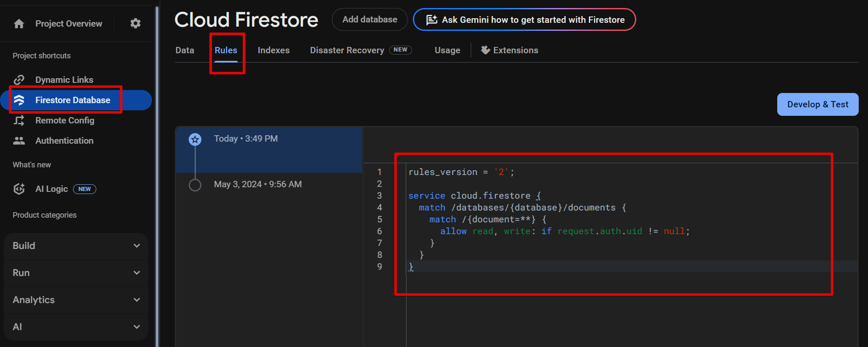Select the Today 3:49 PM rules version

[x=269, y=150]
